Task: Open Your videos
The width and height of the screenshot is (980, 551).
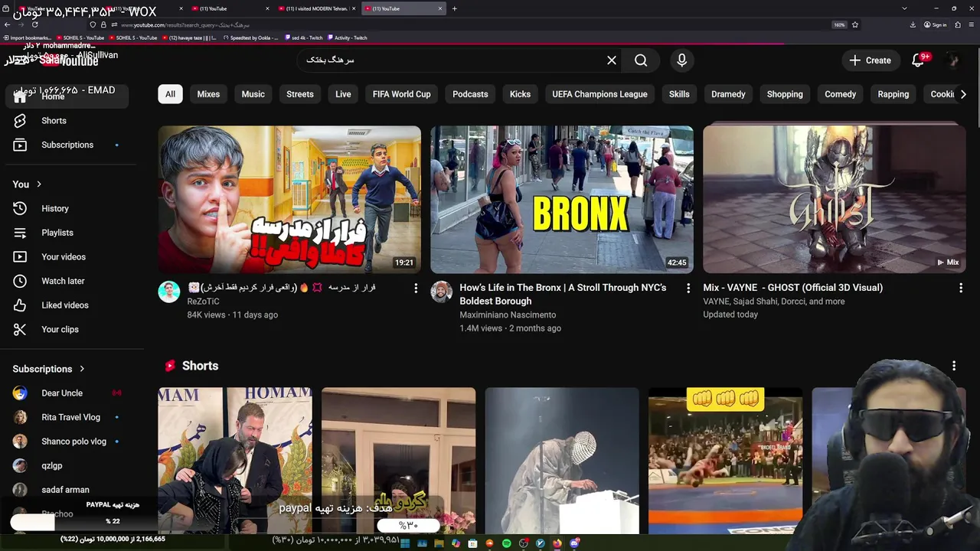Action: tap(64, 257)
